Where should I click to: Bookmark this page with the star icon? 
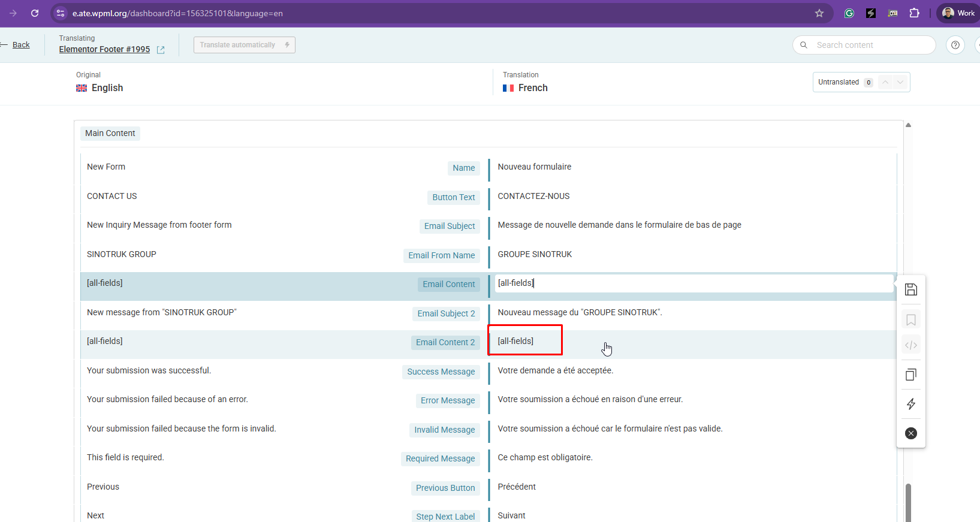coord(819,13)
